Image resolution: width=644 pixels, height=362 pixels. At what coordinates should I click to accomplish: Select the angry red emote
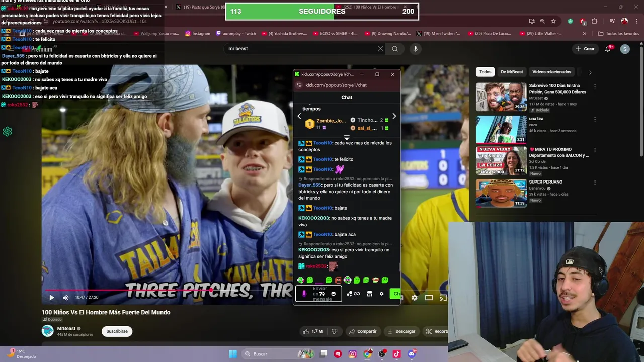338,280
